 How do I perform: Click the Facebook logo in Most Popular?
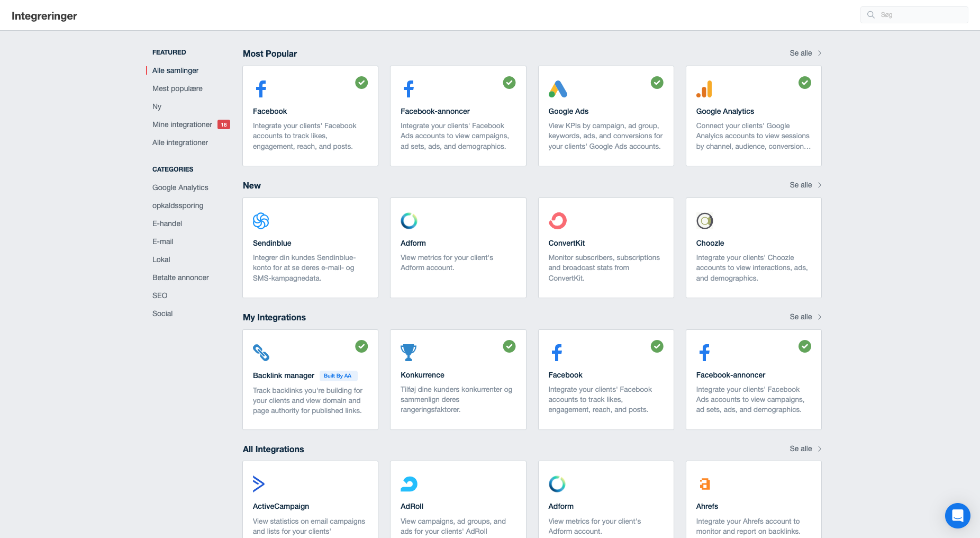[x=261, y=89]
